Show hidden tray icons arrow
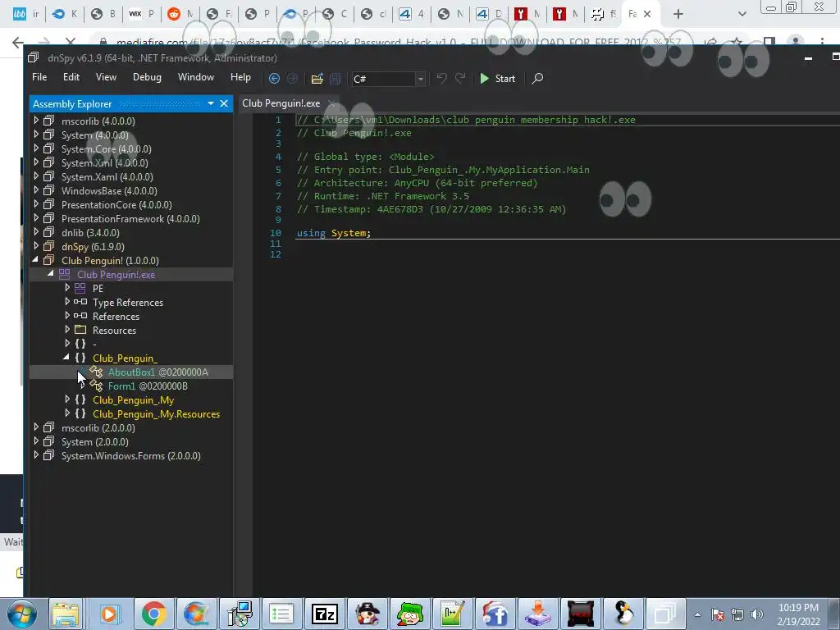This screenshot has height=630, width=840. [x=697, y=615]
